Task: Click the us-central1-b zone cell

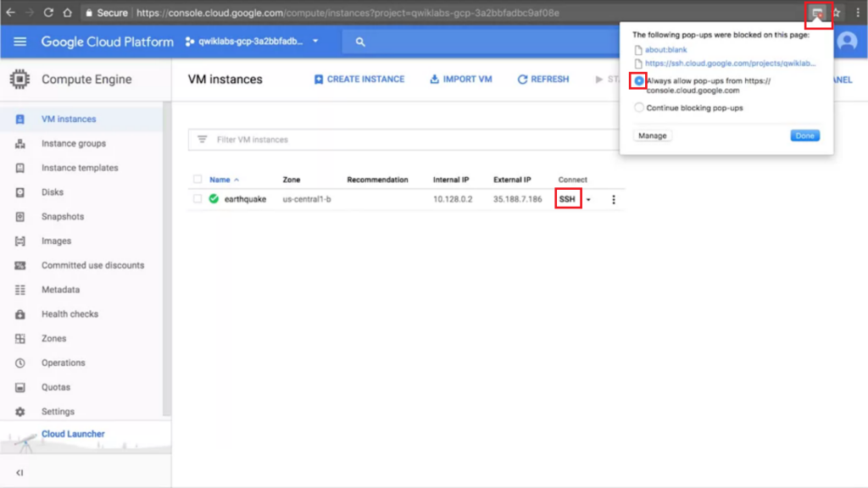Action: (x=307, y=199)
